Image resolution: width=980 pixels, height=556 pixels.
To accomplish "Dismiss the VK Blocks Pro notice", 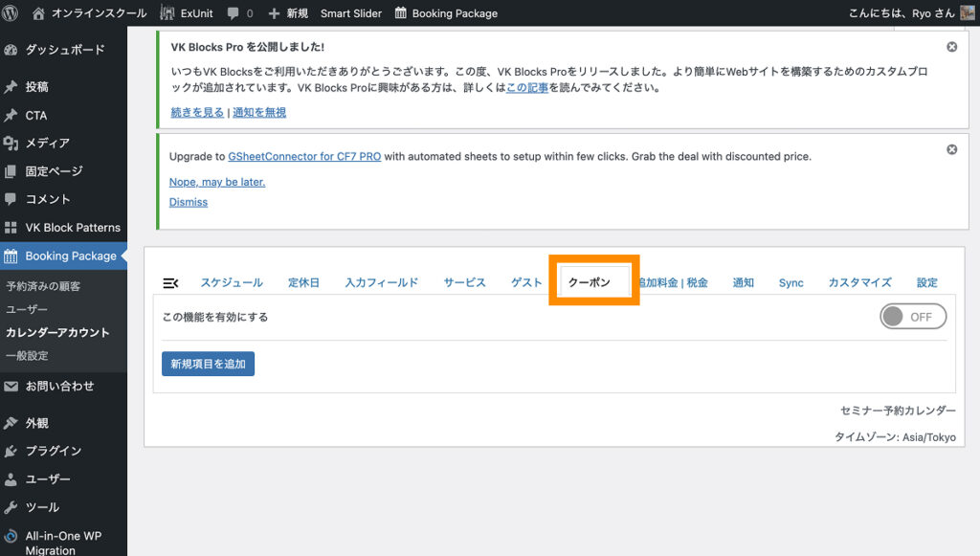I will pos(951,47).
